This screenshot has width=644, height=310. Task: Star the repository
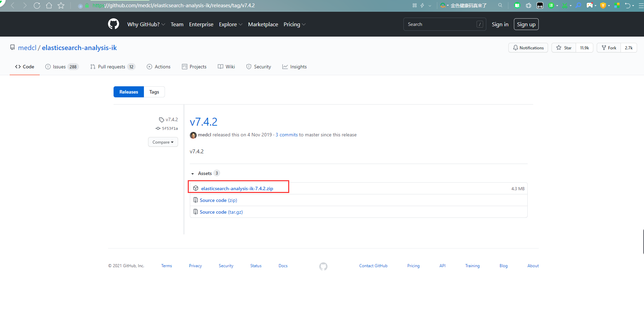564,48
